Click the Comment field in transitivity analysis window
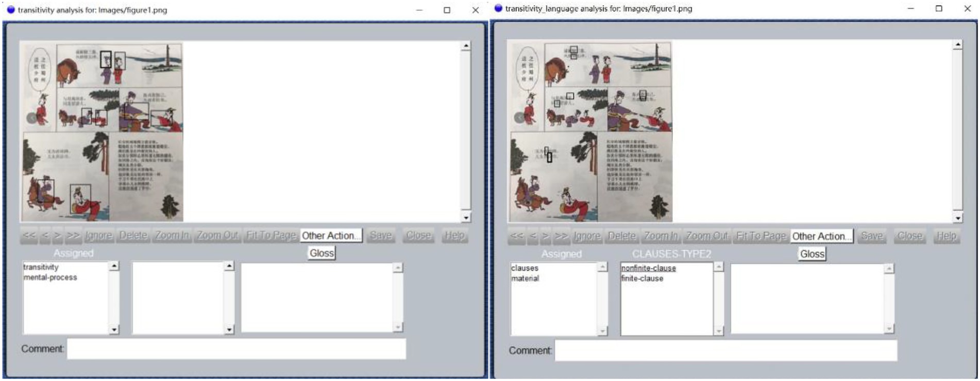980x381 pixels. pos(236,349)
